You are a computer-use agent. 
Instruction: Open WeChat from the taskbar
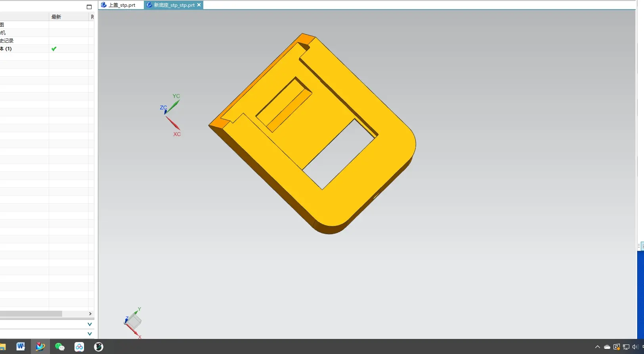point(59,346)
